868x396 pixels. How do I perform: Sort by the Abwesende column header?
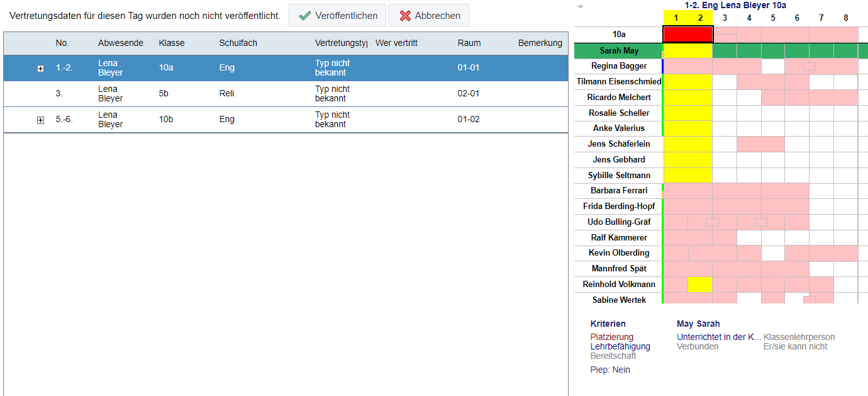[121, 43]
